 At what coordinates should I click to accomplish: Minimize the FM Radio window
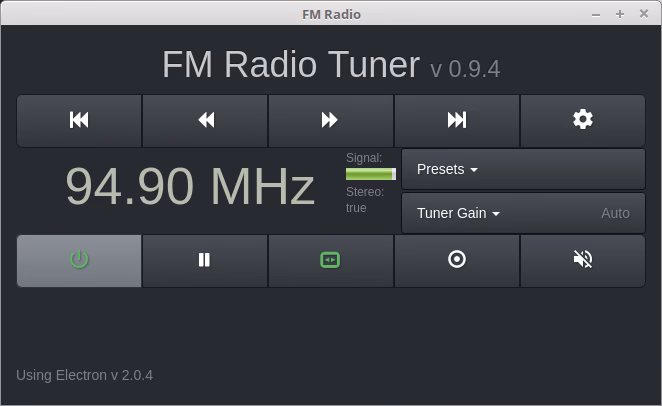596,14
